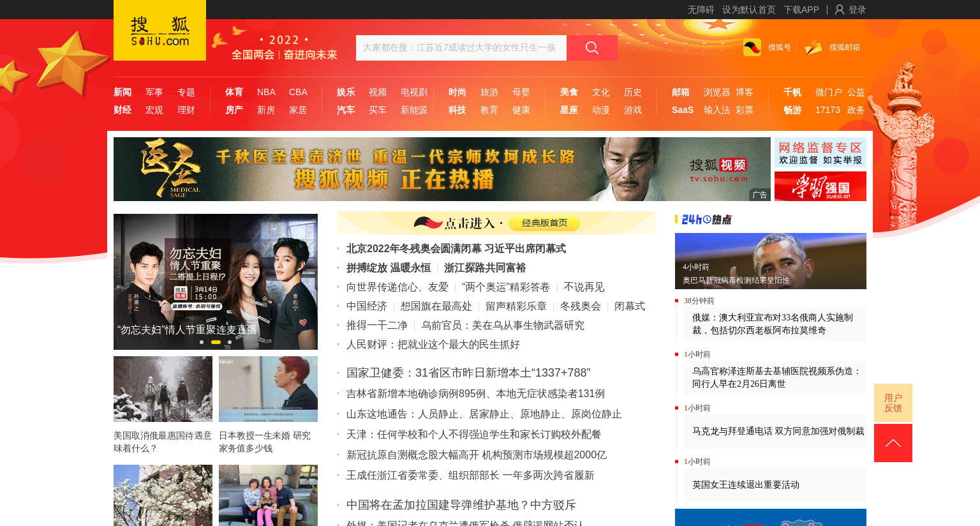Open 中国将在孟加拉国建导弹维护基地 headline
980x526 pixels.
[461, 504]
